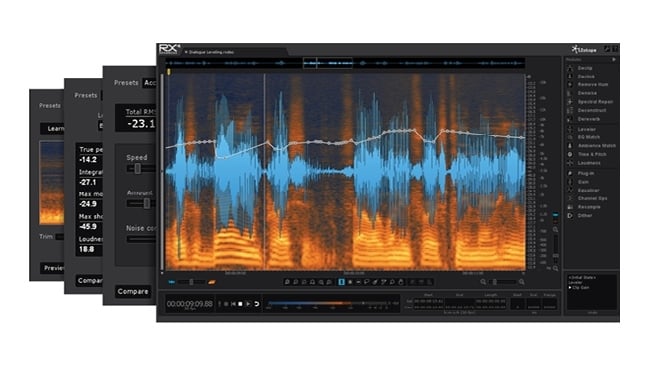Select the time selection tool
This screenshot has width=650, height=366.
(341, 282)
